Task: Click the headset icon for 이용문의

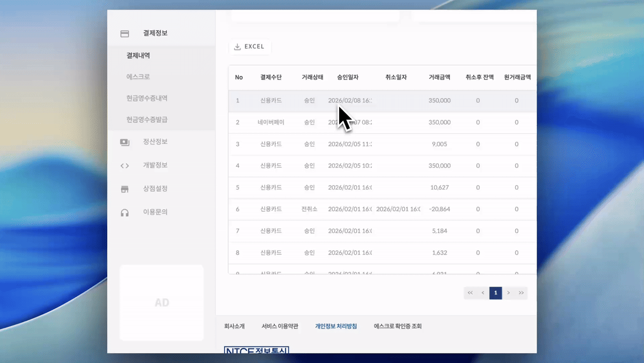Action: 125,213
